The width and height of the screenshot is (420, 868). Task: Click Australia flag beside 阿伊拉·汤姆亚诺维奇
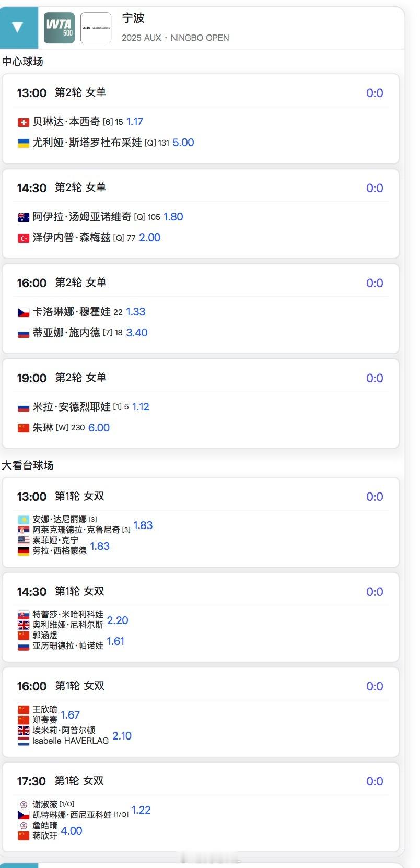(x=24, y=217)
